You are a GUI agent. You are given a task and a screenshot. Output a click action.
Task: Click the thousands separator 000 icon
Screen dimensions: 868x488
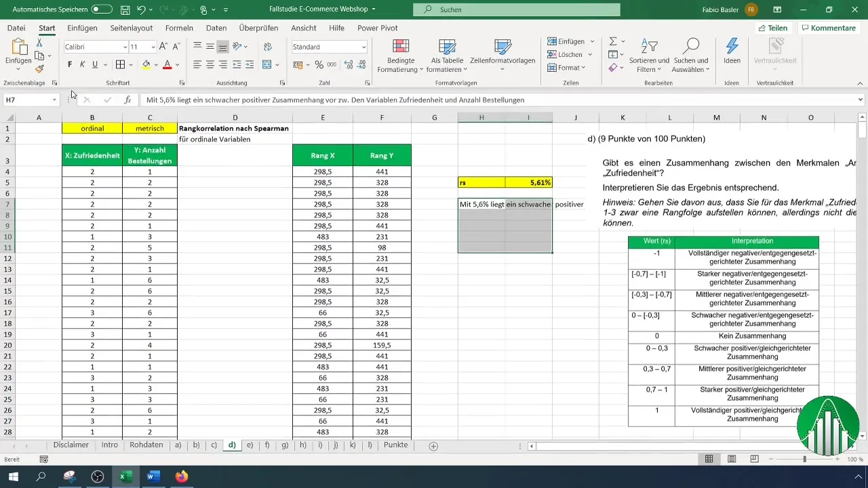tap(332, 65)
